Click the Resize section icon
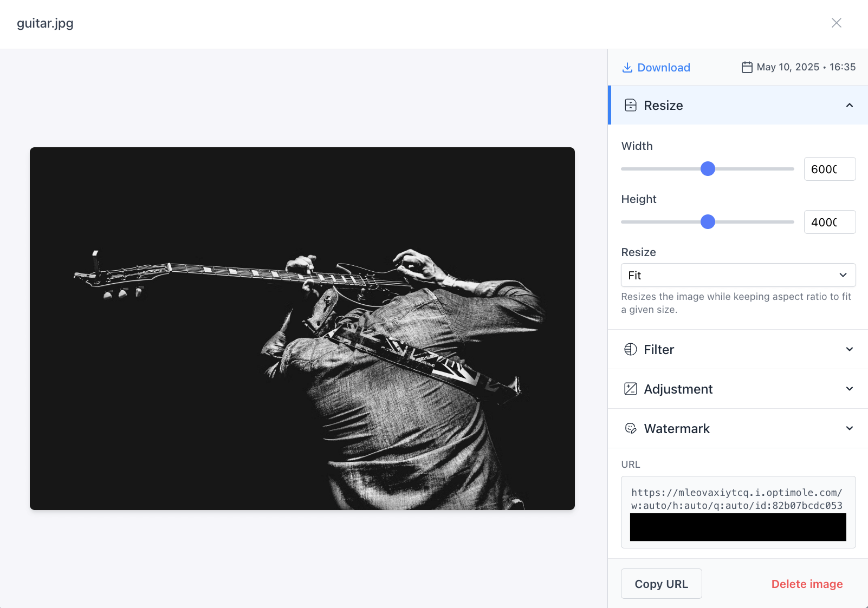The image size is (868, 608). point(631,105)
